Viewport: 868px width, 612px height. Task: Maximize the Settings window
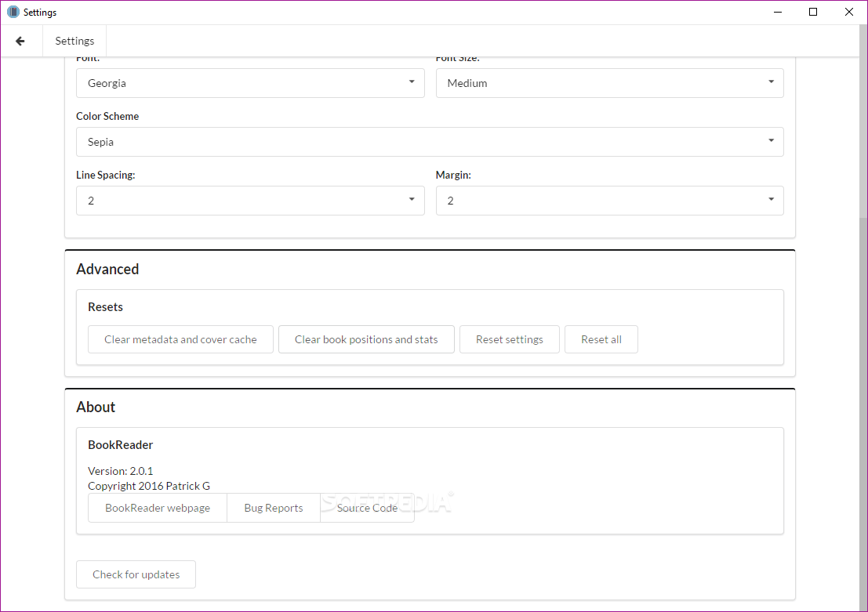tap(812, 13)
